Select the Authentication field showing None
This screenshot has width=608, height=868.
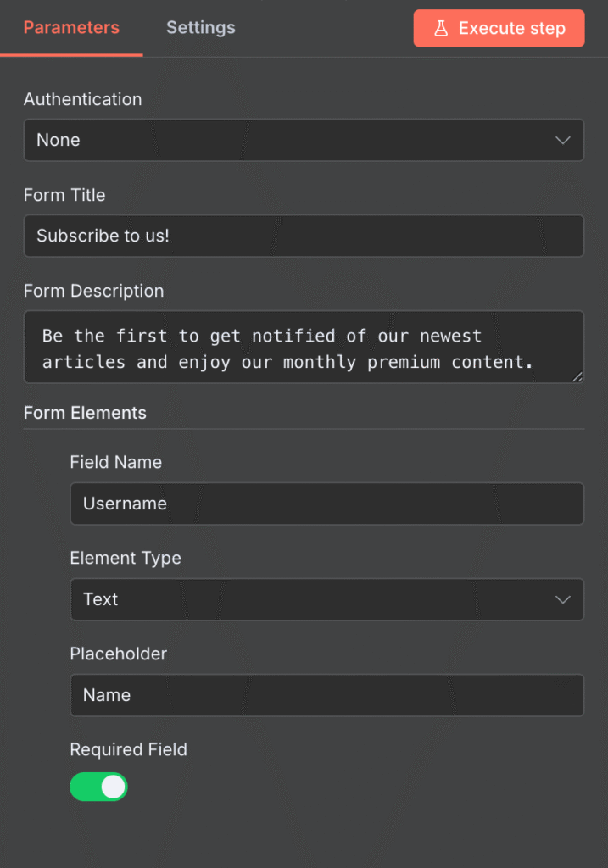(303, 139)
